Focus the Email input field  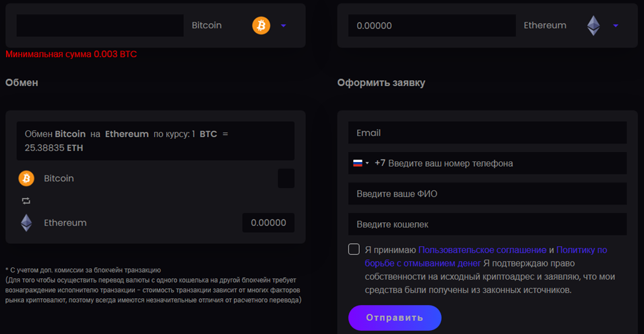[x=487, y=133]
